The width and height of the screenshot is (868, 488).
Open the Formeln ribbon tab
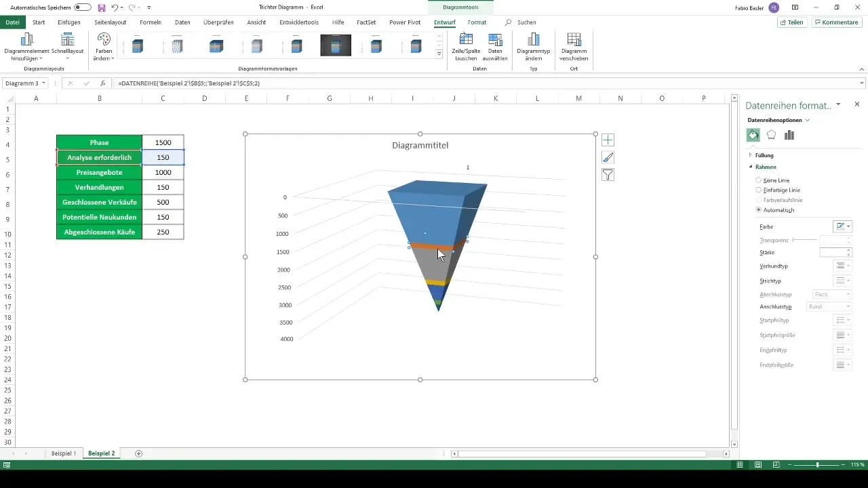pyautogui.click(x=151, y=22)
